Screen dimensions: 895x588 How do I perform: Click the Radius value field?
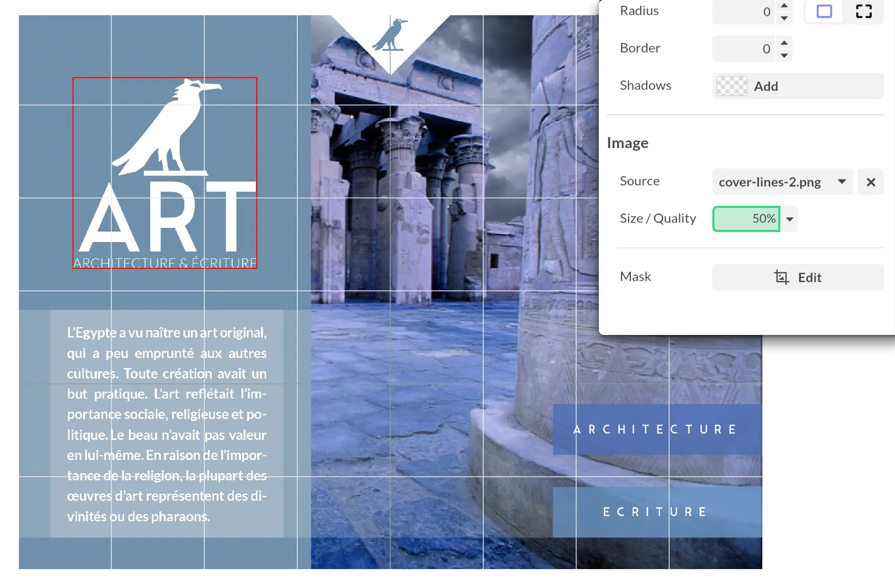[x=744, y=12]
